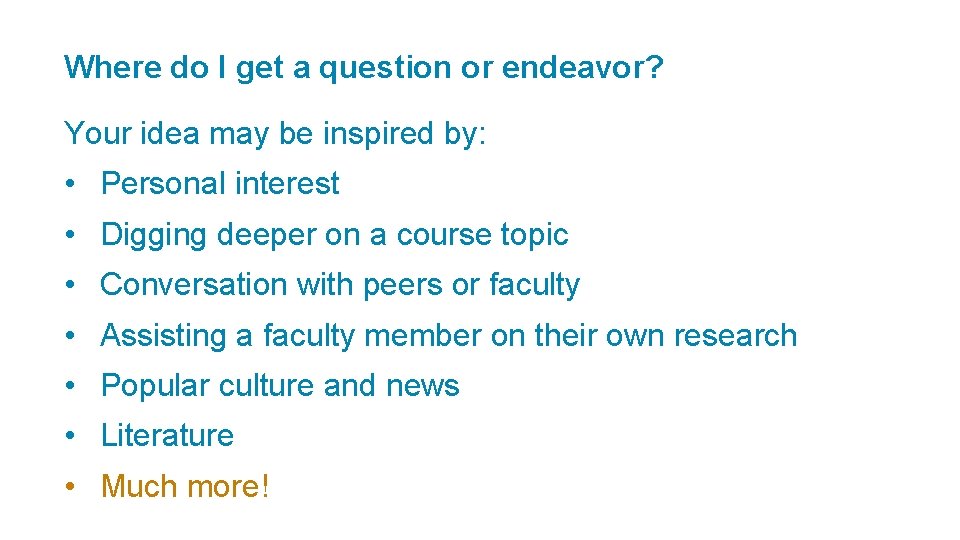Click the 'Literature' bullet text
This screenshot has height=540, width=960.
click(x=167, y=435)
